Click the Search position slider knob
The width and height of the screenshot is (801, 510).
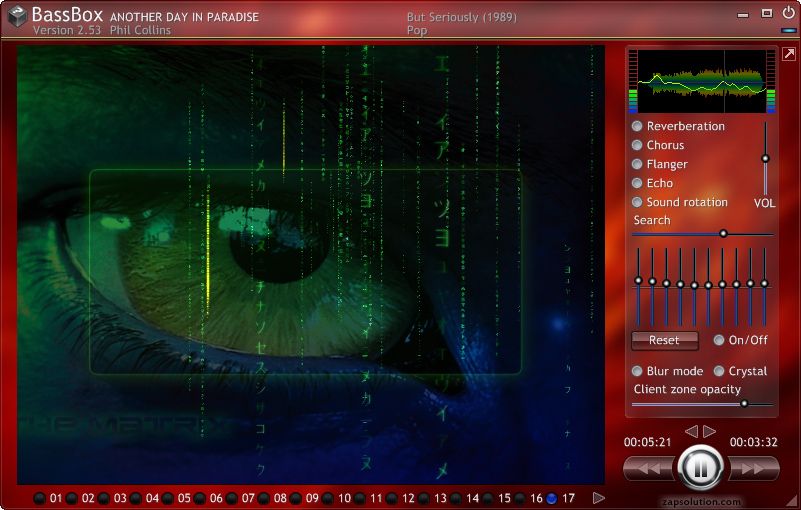pos(723,234)
